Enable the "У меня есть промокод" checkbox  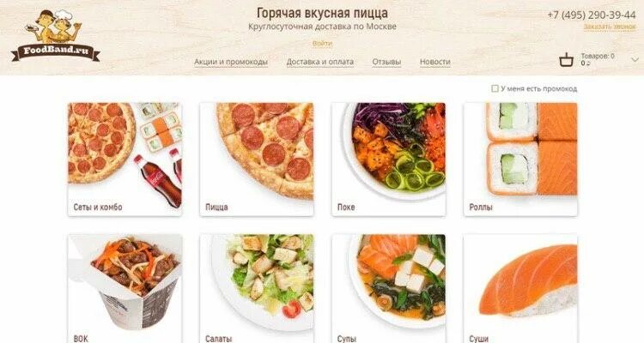[495, 88]
